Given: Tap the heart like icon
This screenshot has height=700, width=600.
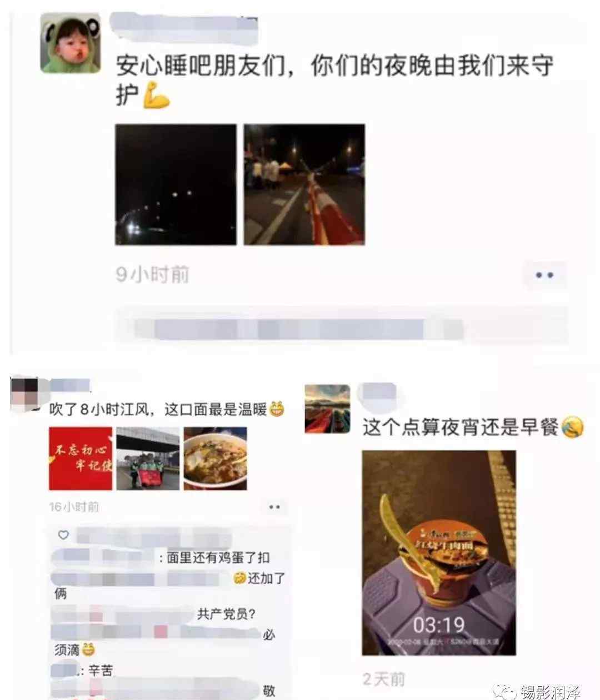Looking at the screenshot, I should pyautogui.click(x=63, y=535).
